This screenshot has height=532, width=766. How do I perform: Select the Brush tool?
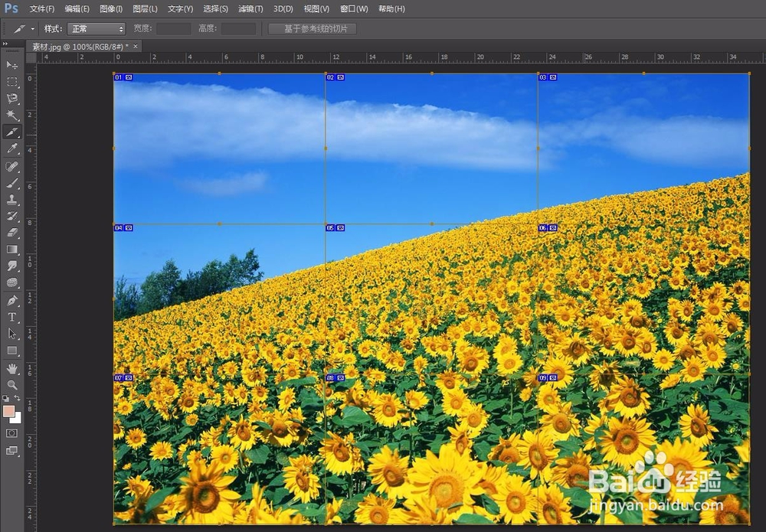tap(12, 183)
